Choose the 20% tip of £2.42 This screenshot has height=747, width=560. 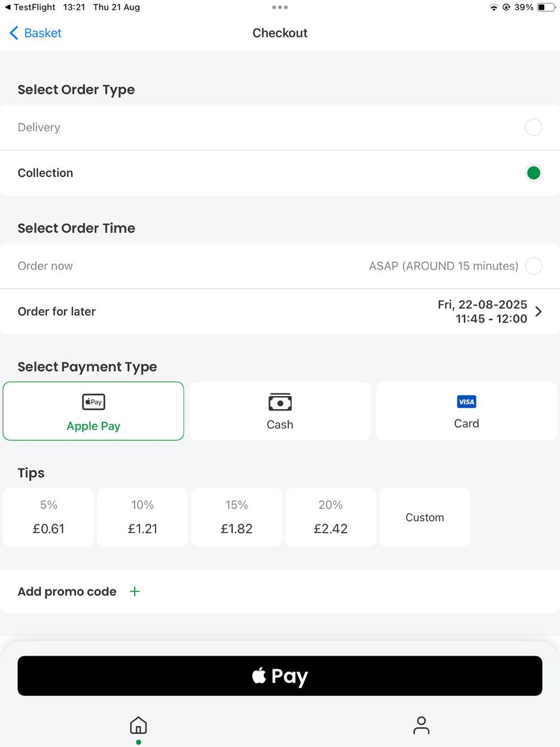click(330, 517)
